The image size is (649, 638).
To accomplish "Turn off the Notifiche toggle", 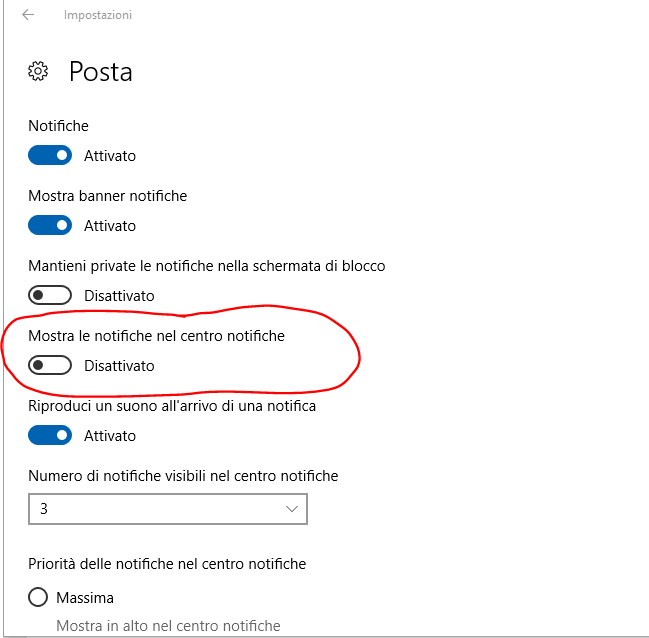I will click(50, 156).
